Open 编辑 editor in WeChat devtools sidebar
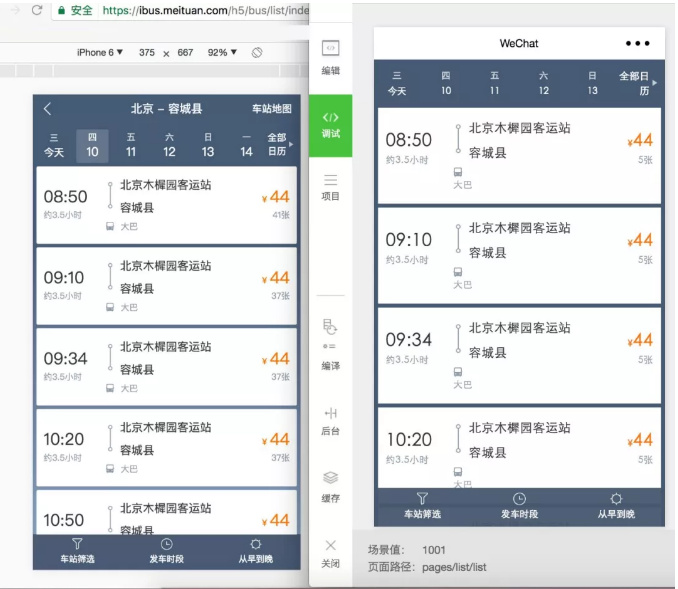The height and width of the screenshot is (589, 678). point(330,57)
